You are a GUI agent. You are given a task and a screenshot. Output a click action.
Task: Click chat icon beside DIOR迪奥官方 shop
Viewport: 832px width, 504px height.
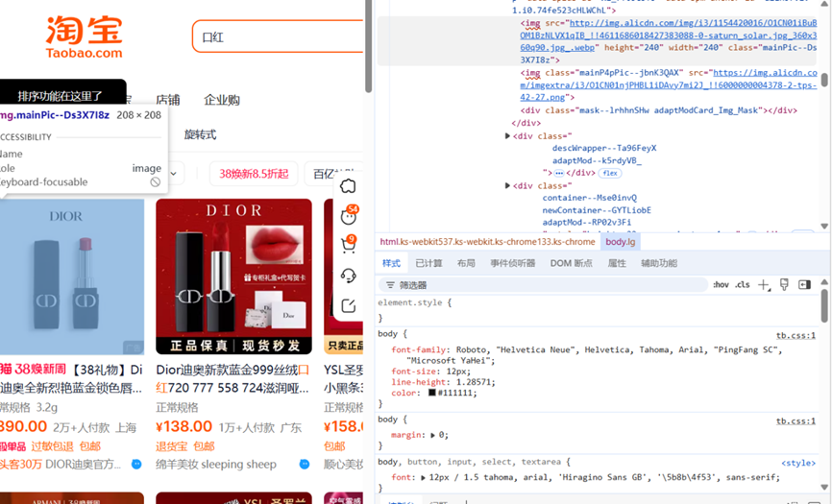(136, 465)
